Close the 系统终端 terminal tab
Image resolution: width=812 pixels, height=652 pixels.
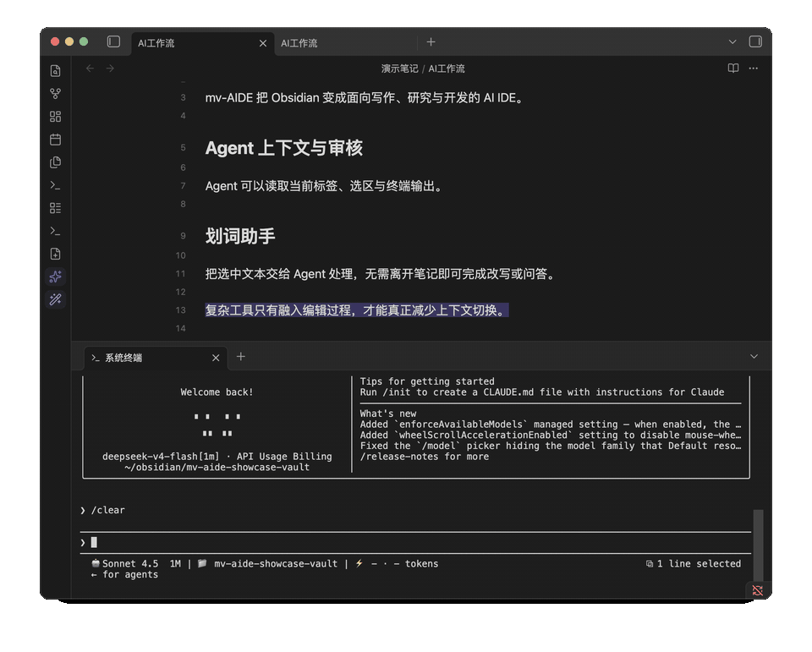click(216, 358)
